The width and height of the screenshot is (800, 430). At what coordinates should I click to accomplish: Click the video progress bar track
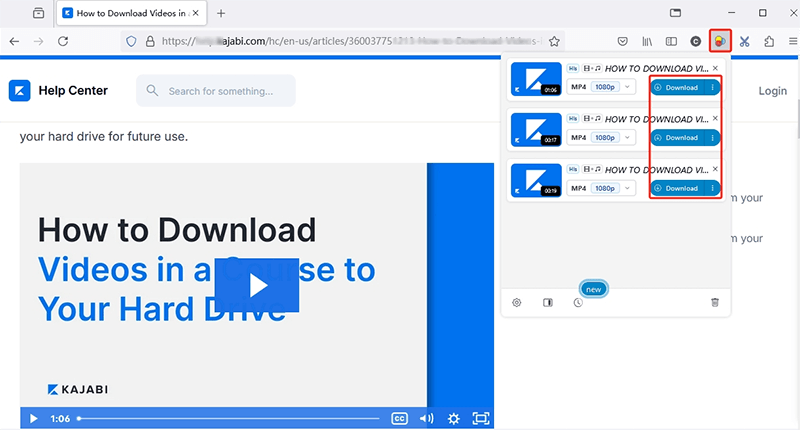click(228, 419)
